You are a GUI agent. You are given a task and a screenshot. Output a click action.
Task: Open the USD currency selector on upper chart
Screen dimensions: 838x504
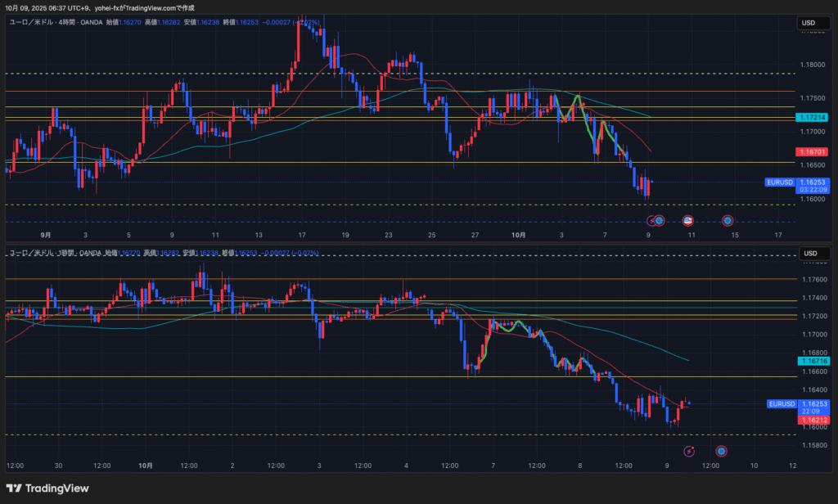(x=809, y=23)
